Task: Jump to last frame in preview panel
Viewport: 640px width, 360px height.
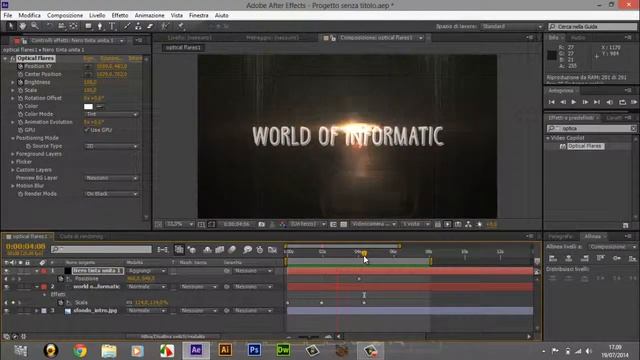Action: (597, 102)
